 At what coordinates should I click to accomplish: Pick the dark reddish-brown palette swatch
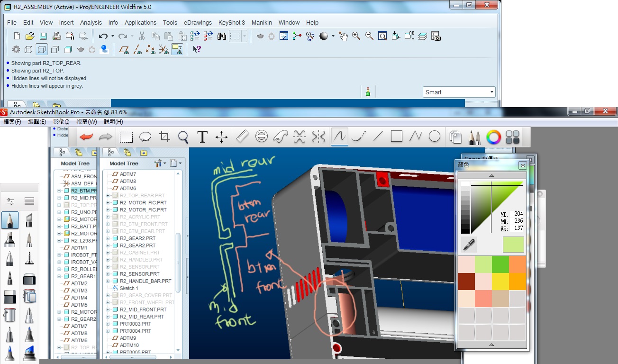click(x=466, y=282)
